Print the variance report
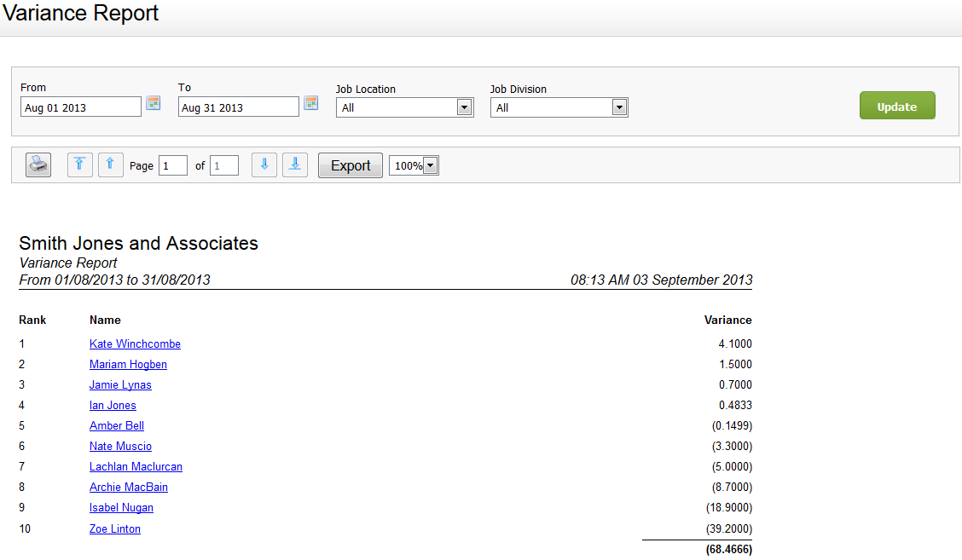 (38, 165)
